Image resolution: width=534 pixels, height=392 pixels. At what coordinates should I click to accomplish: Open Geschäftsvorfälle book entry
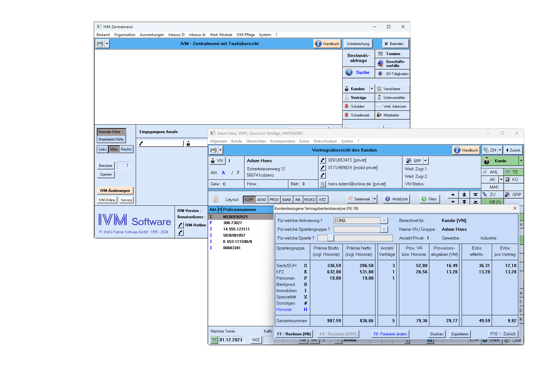click(392, 64)
